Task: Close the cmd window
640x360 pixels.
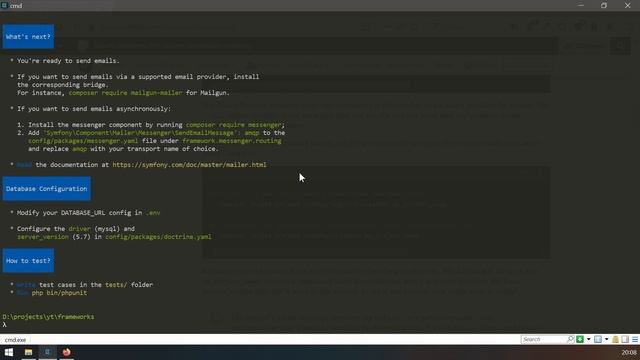Action: click(627, 5)
